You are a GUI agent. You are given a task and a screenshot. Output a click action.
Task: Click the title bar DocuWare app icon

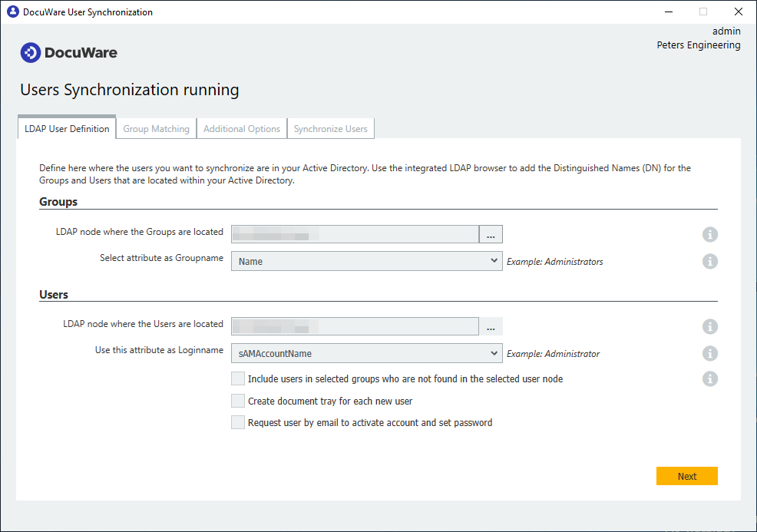(x=12, y=12)
